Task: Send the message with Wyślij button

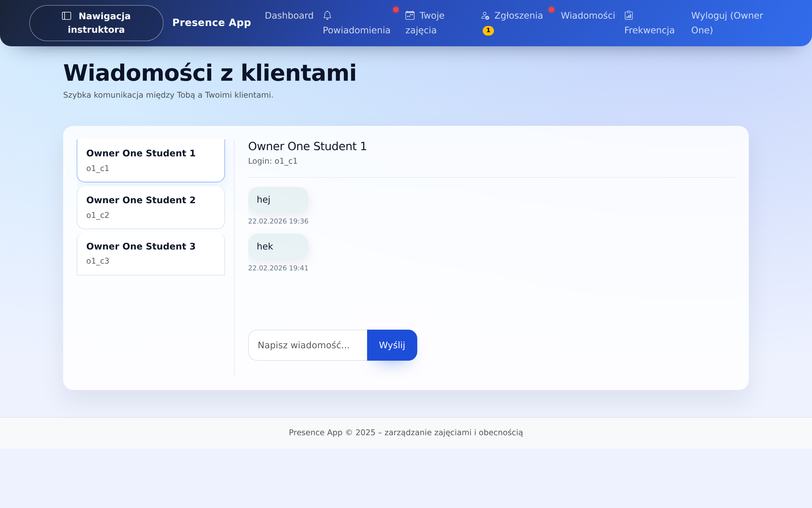Action: tap(392, 345)
